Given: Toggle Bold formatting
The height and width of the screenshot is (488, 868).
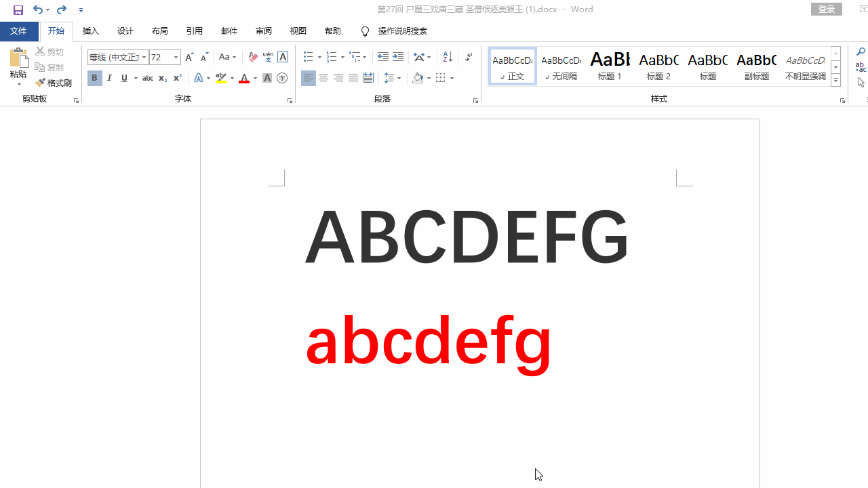Looking at the screenshot, I should click(x=94, y=79).
